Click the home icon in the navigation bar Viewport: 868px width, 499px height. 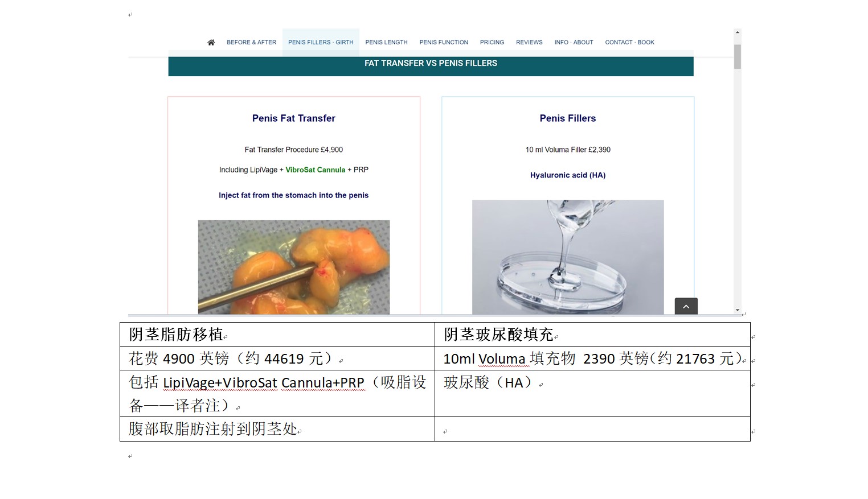click(x=211, y=42)
